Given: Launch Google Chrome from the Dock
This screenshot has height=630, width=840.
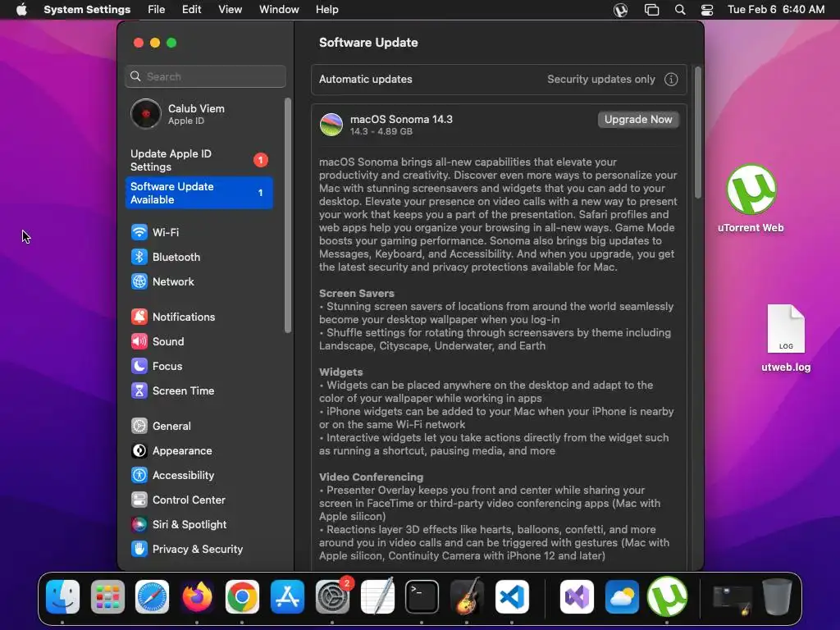Looking at the screenshot, I should (242, 597).
